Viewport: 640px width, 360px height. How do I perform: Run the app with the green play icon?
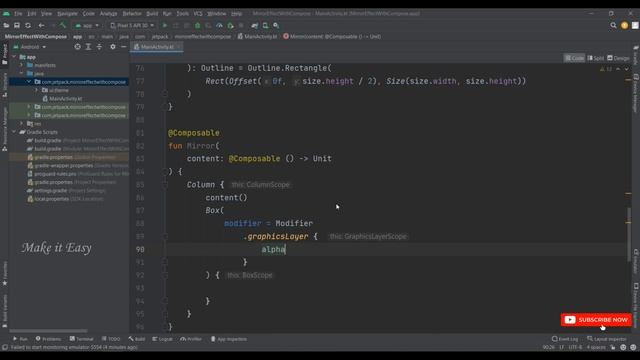coord(165,25)
